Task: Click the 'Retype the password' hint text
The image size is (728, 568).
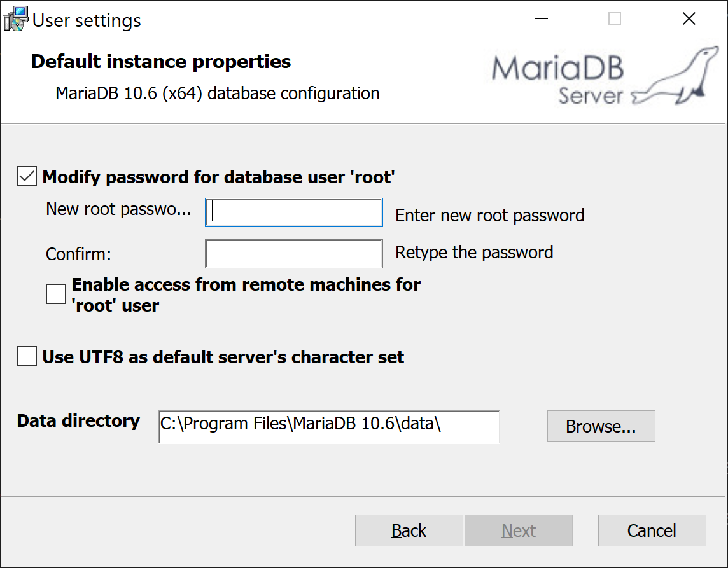Action: 474,253
